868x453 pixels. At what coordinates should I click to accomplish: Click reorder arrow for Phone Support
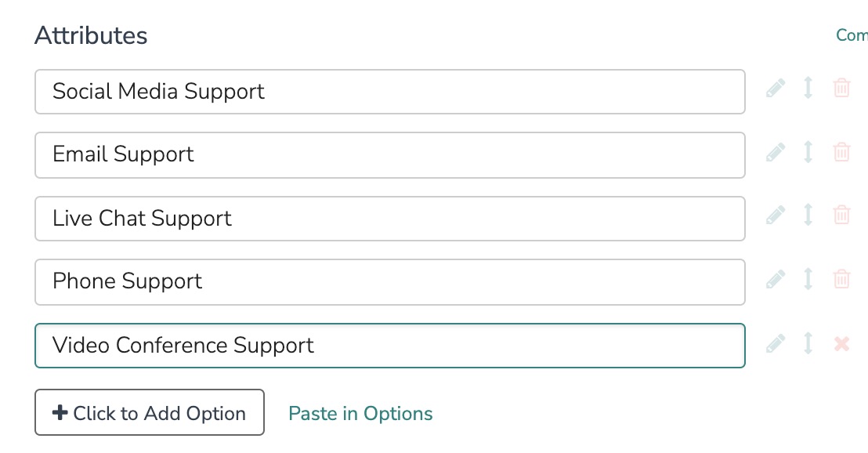pyautogui.click(x=808, y=278)
